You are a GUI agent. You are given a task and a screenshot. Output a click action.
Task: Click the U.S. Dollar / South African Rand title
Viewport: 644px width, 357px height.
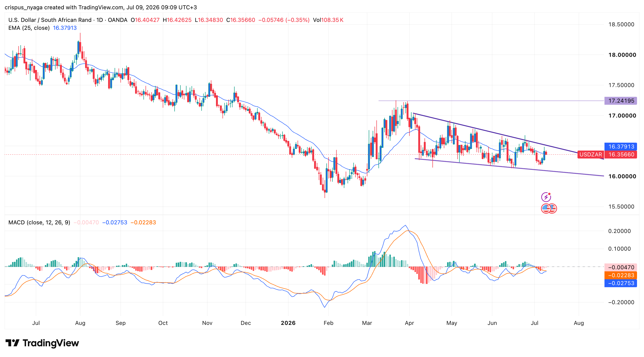(50, 20)
